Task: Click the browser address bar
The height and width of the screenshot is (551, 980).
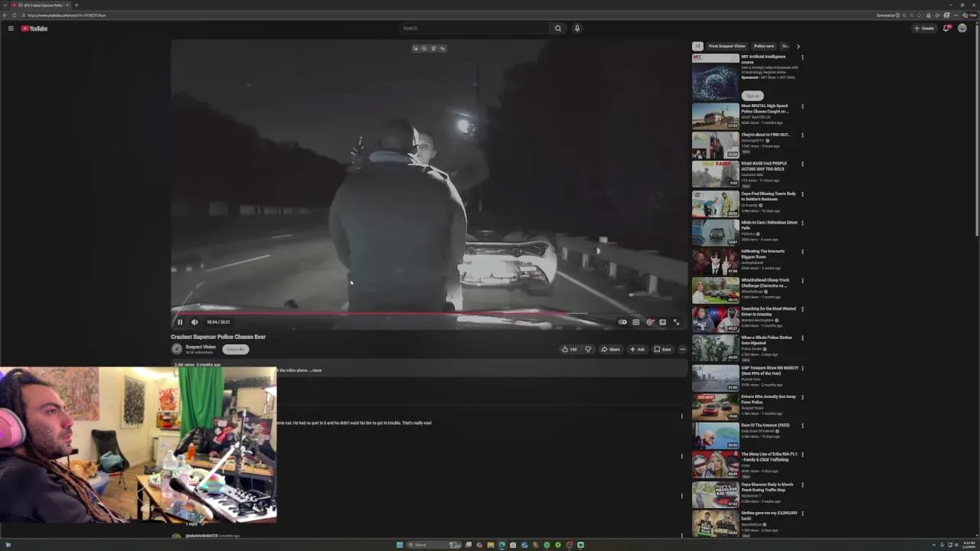Action: tap(444, 15)
